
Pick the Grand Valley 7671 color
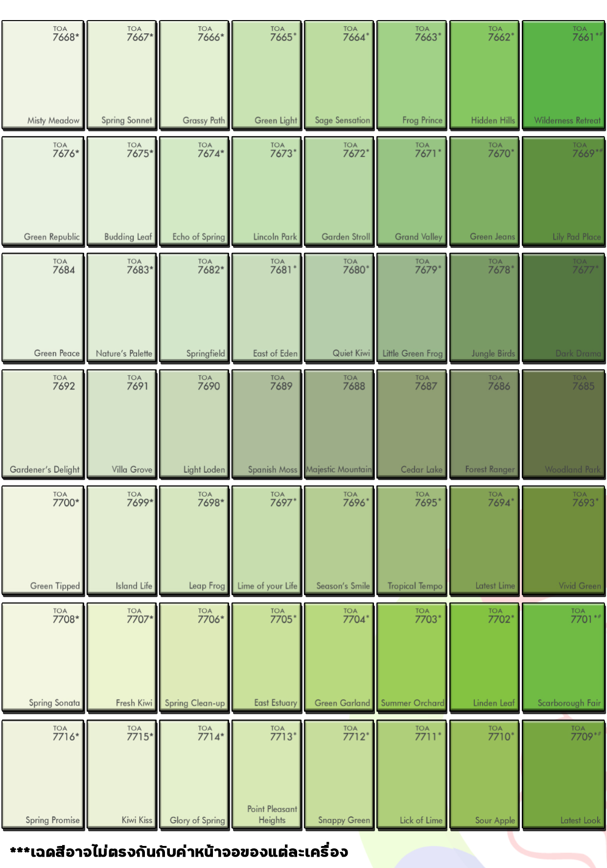[412, 192]
